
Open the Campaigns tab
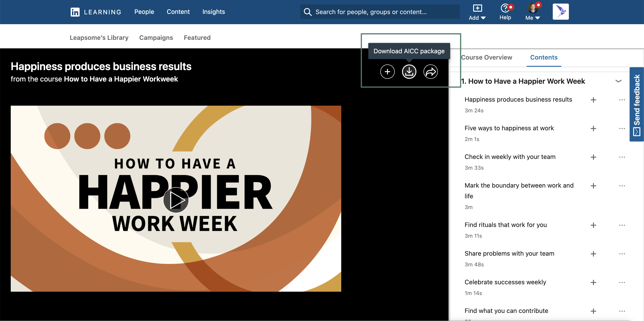pos(156,38)
